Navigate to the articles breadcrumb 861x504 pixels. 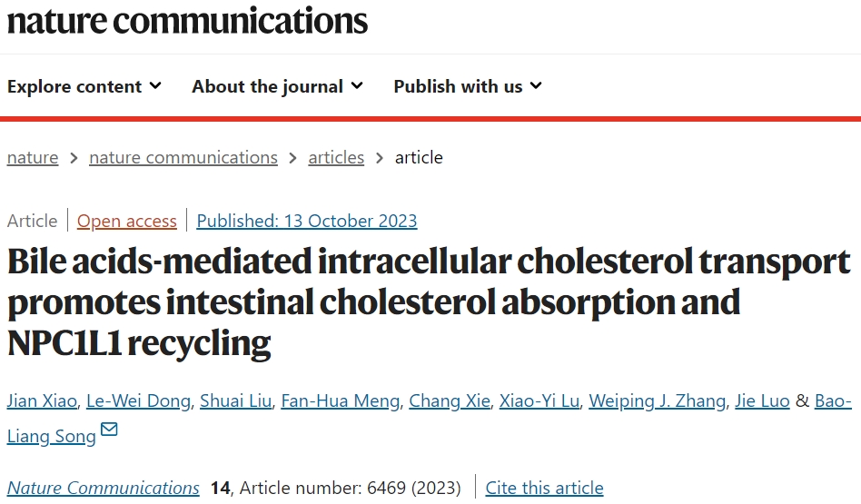point(336,158)
